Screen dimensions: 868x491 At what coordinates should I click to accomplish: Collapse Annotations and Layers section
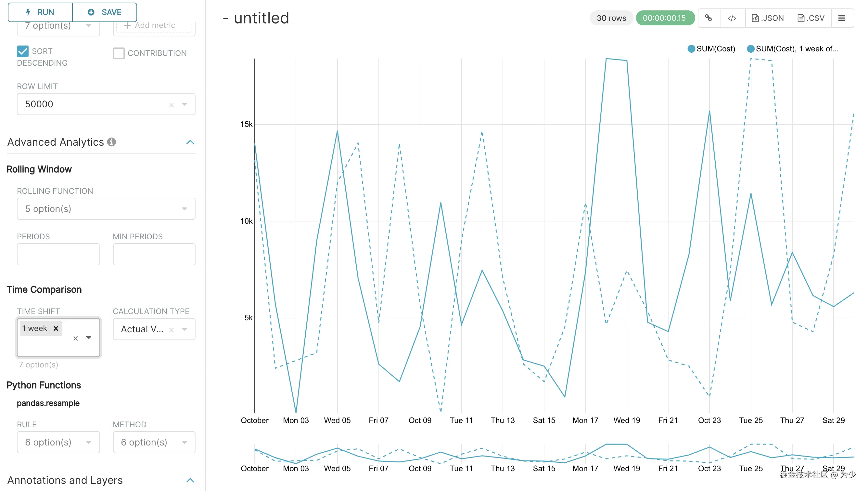(190, 480)
